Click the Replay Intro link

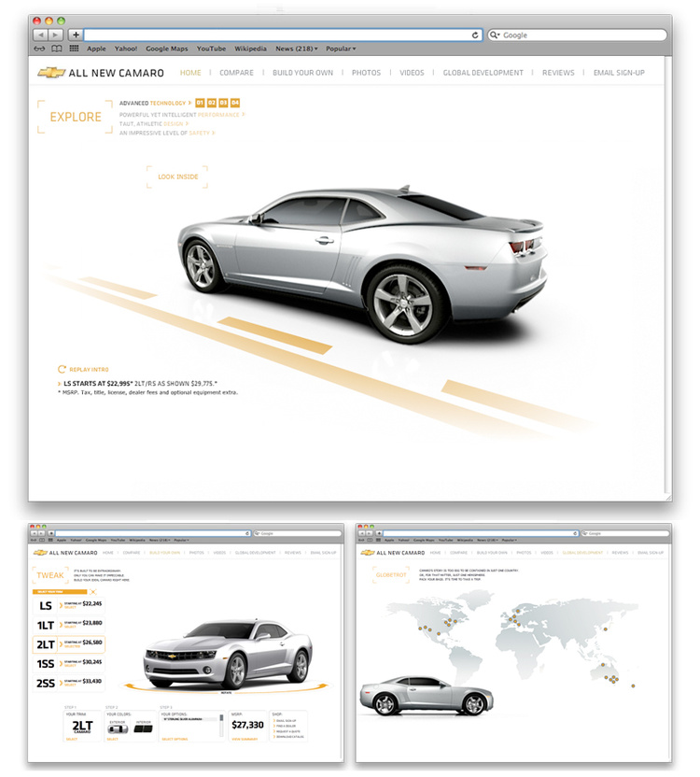pos(89,370)
